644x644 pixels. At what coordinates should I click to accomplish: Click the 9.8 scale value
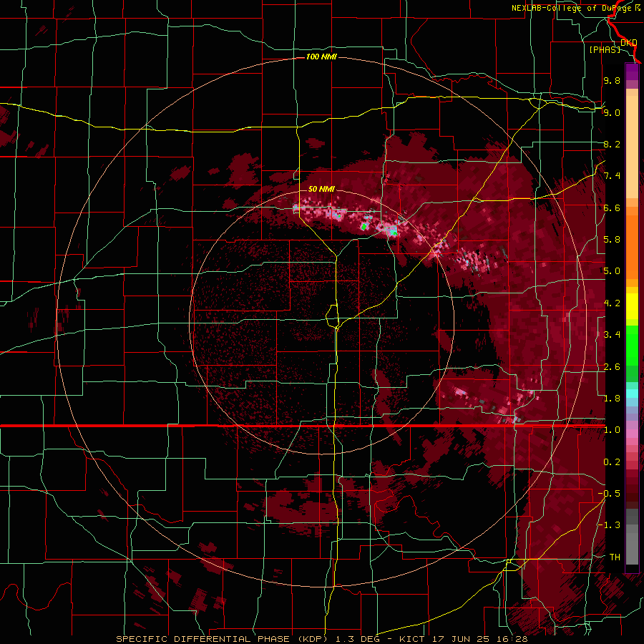(x=612, y=80)
